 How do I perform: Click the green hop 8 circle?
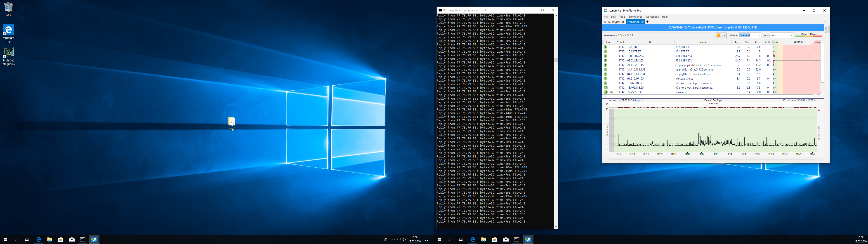pos(606,79)
